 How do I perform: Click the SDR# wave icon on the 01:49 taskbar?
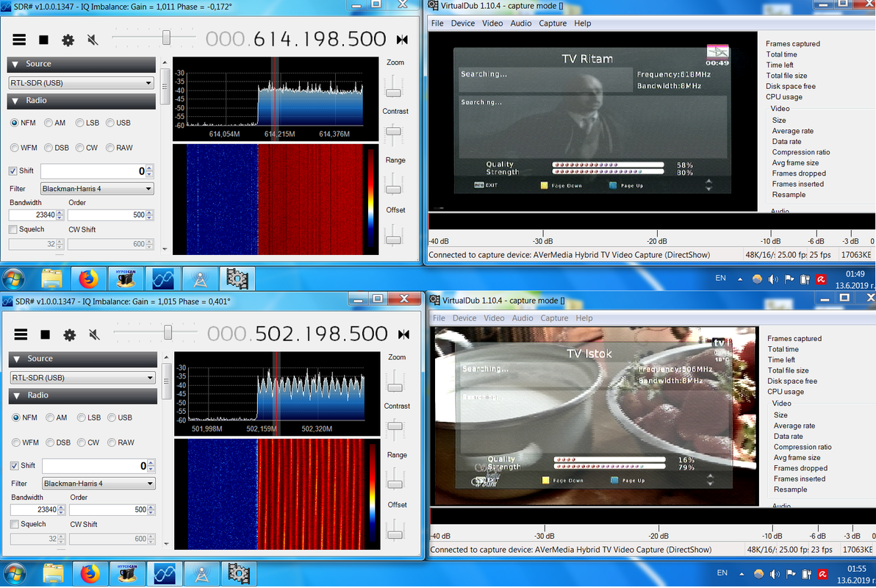pyautogui.click(x=162, y=279)
